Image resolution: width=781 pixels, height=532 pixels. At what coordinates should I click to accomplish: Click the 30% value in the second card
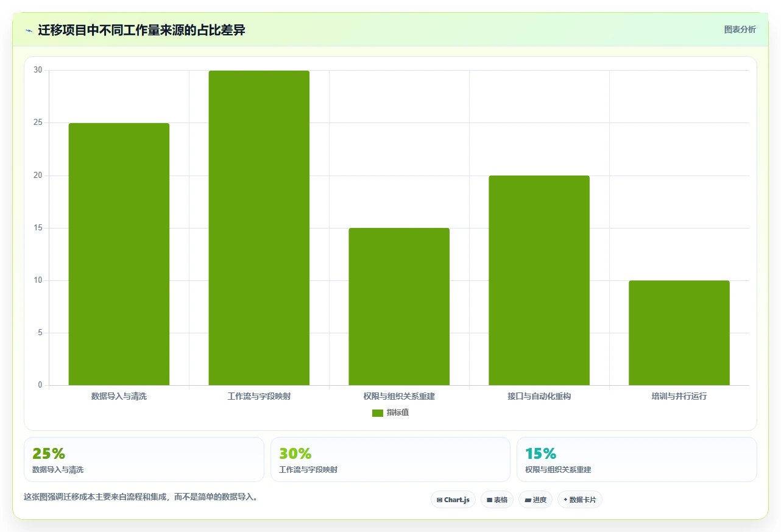click(295, 453)
